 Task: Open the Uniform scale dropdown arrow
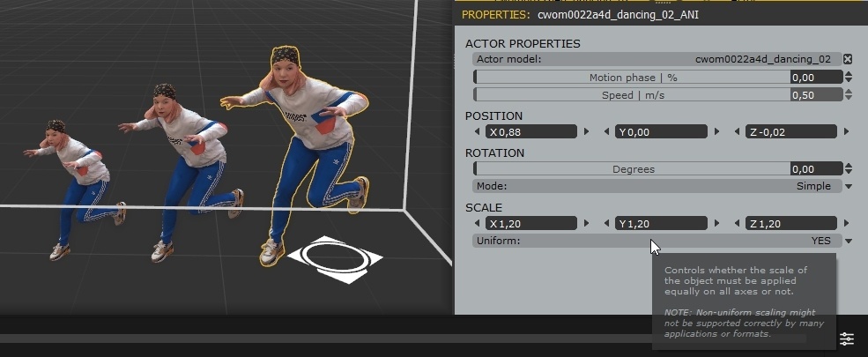[x=848, y=241]
